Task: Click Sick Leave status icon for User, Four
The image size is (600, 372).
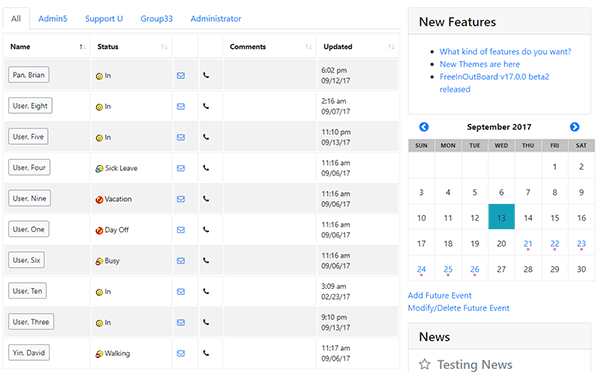Action: 99,168
